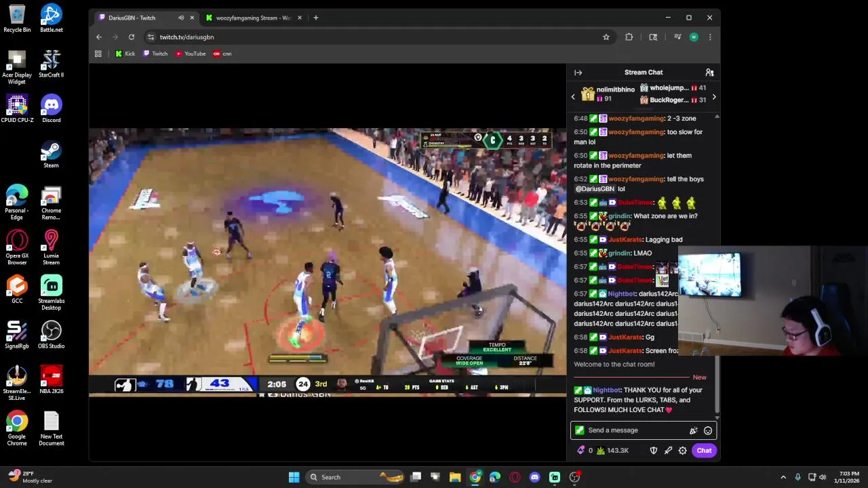Open the Chrome apps grid shortcut

tap(98, 54)
